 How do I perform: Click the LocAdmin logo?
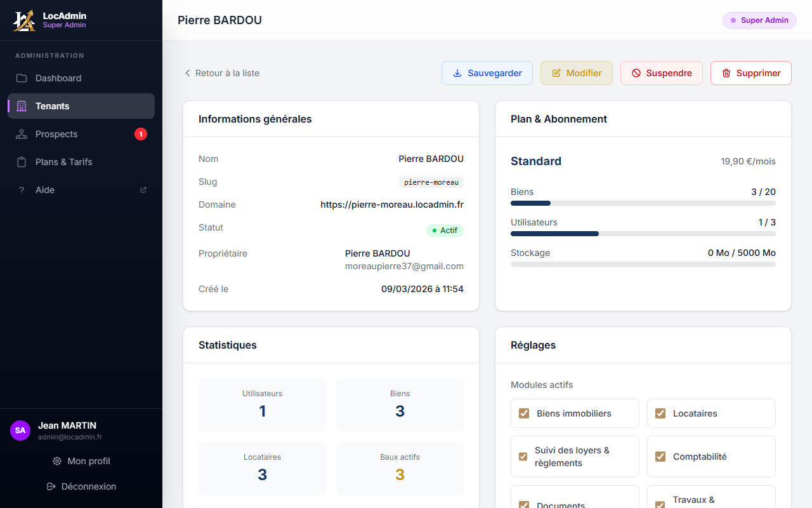[23, 20]
